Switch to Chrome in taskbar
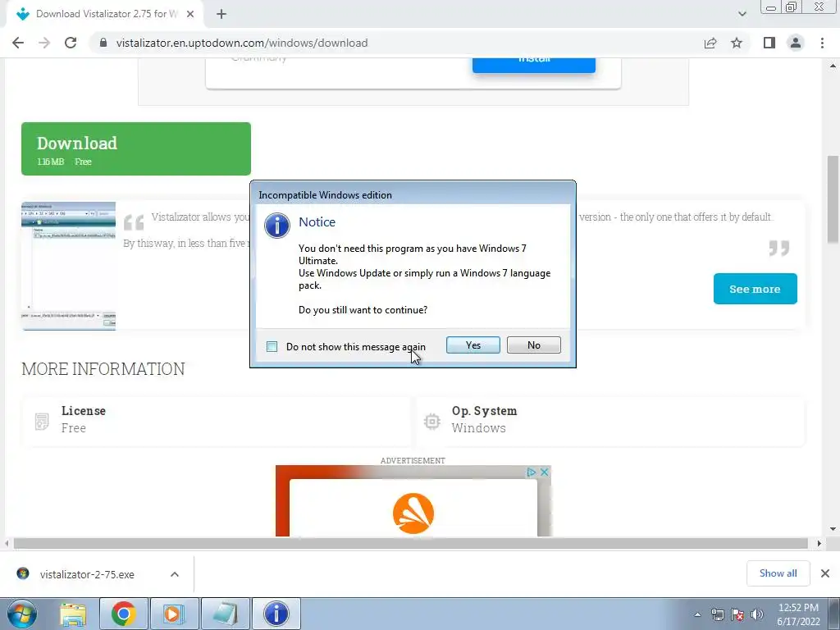Image resolution: width=840 pixels, height=630 pixels. point(123,614)
